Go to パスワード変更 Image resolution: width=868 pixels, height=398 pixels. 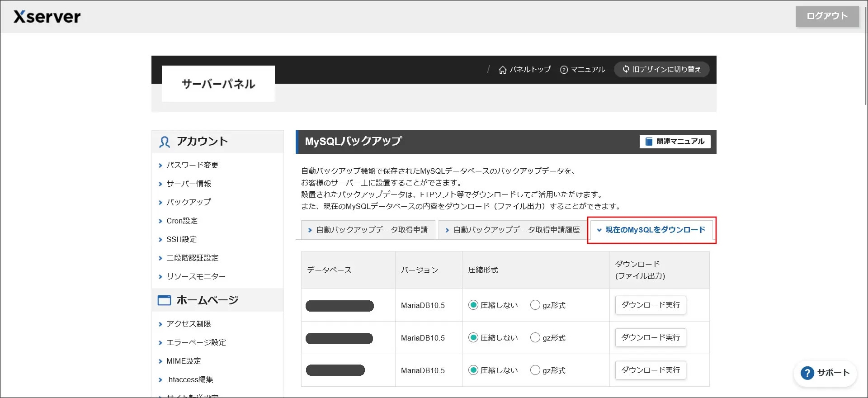(193, 165)
